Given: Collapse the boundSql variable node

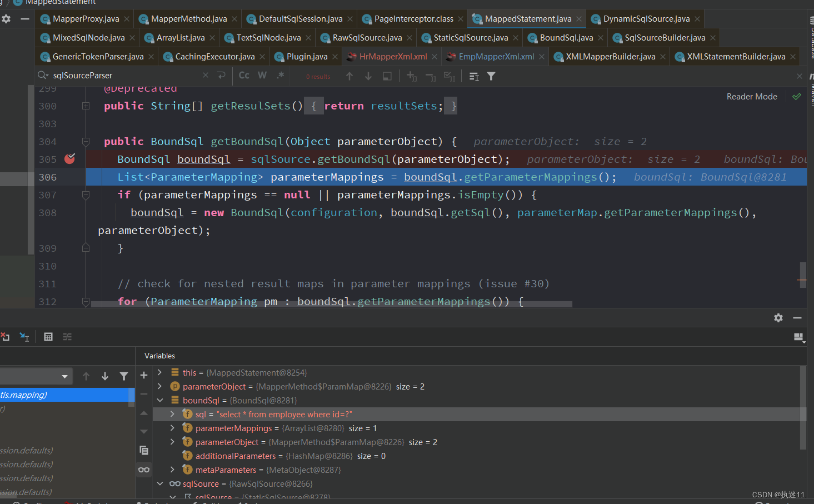Looking at the screenshot, I should tap(160, 400).
